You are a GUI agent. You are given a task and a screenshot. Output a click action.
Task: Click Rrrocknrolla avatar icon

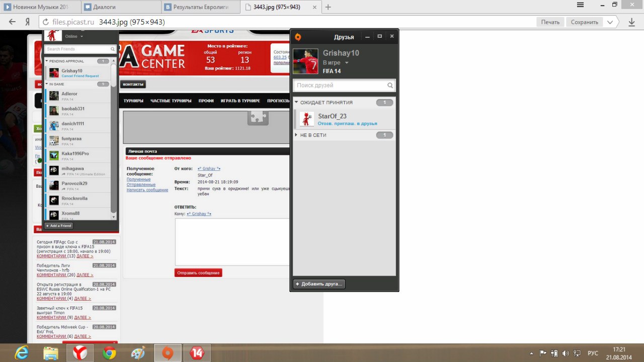[54, 200]
